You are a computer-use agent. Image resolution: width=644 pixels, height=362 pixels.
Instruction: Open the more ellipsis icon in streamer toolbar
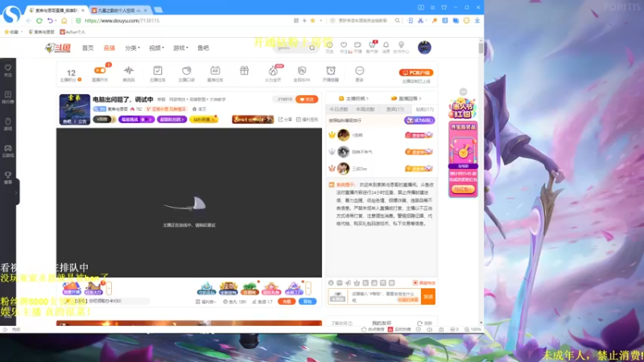(359, 71)
